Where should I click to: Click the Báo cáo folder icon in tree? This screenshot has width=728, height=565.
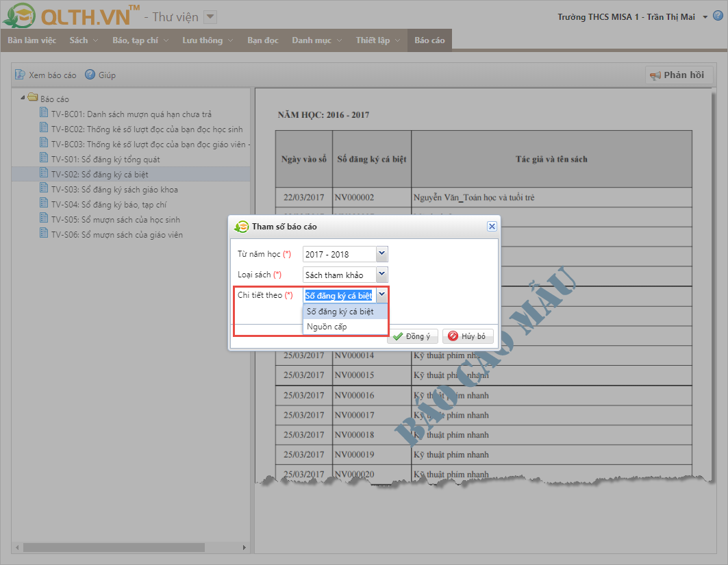[32, 97]
